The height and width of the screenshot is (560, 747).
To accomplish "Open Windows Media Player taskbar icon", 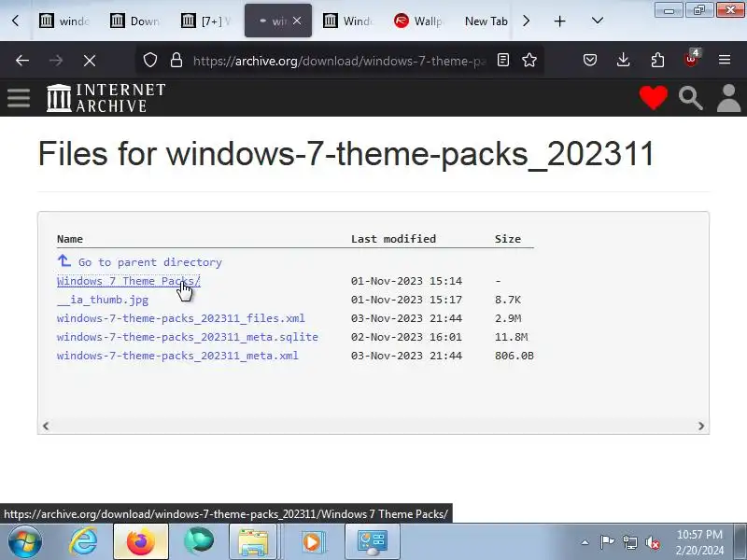I will point(312,541).
